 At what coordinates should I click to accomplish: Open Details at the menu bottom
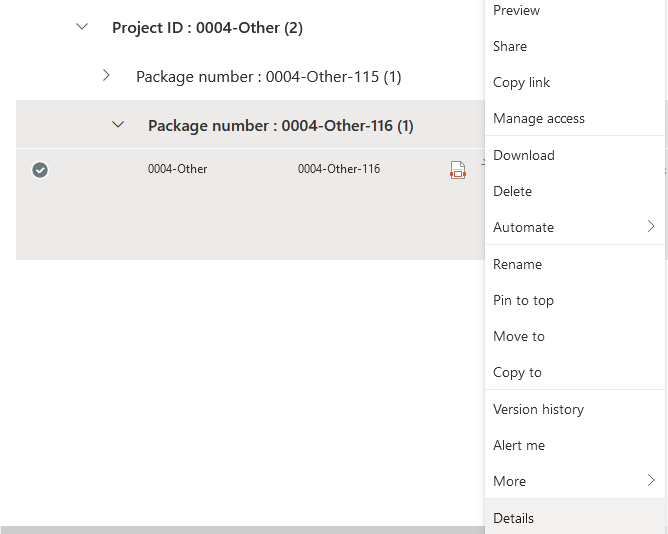tap(575, 518)
